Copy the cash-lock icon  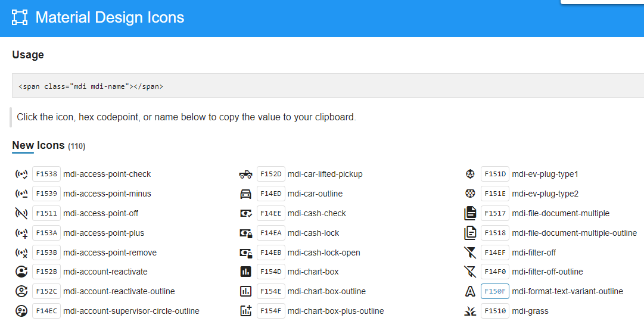pos(245,233)
